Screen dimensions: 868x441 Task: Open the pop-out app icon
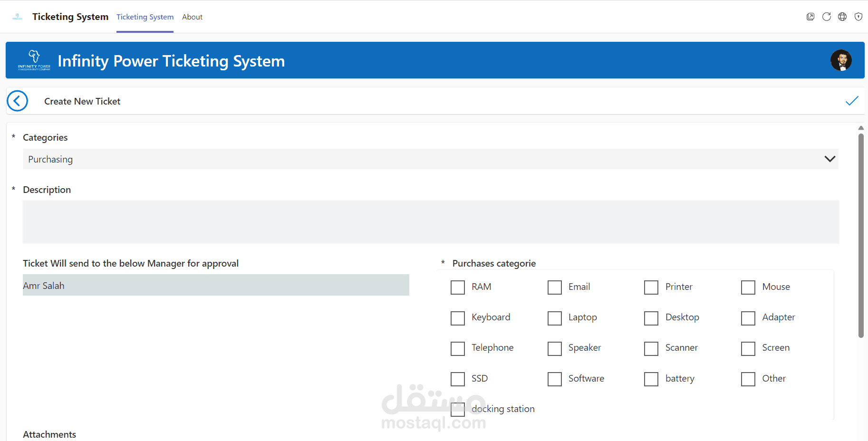point(810,17)
